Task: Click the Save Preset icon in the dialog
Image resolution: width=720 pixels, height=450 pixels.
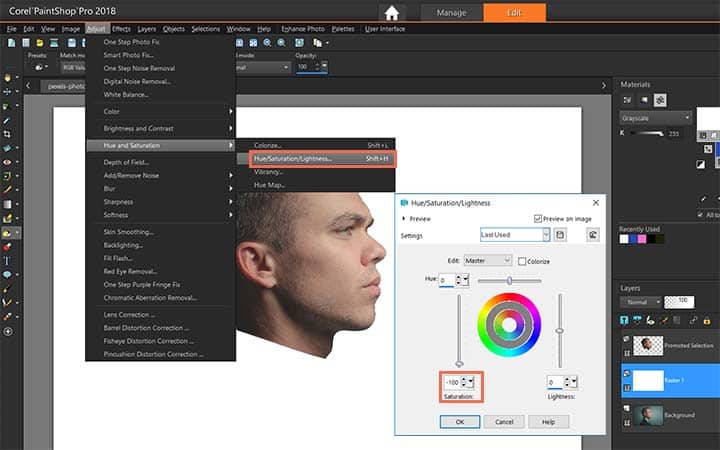Action: coord(560,235)
